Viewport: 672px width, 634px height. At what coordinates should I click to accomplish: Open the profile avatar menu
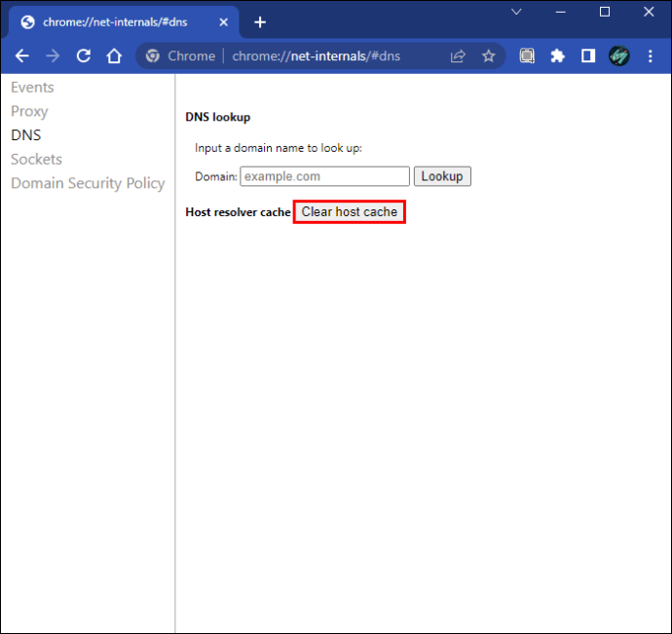click(619, 56)
